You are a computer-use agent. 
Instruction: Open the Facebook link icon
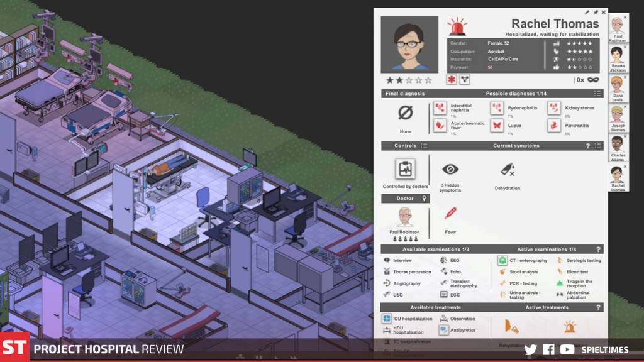tap(548, 349)
